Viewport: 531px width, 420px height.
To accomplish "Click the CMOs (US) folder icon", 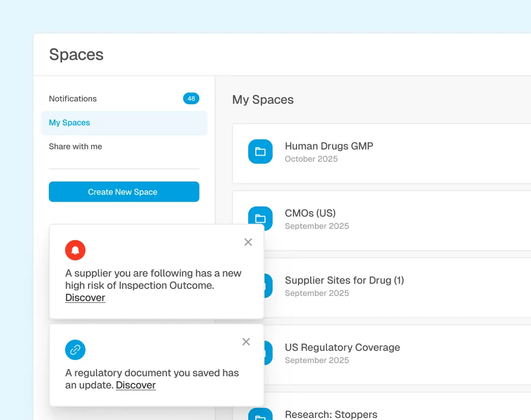I will [260, 218].
